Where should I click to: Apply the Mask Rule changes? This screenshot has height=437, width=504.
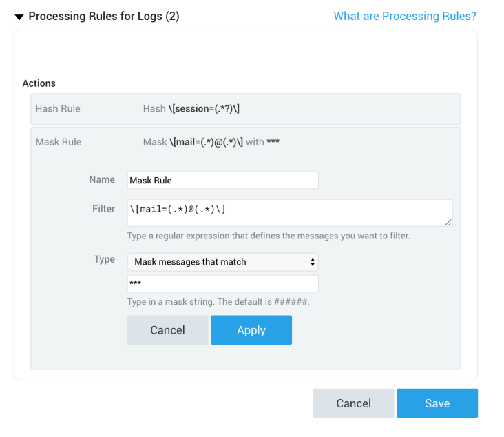point(251,330)
